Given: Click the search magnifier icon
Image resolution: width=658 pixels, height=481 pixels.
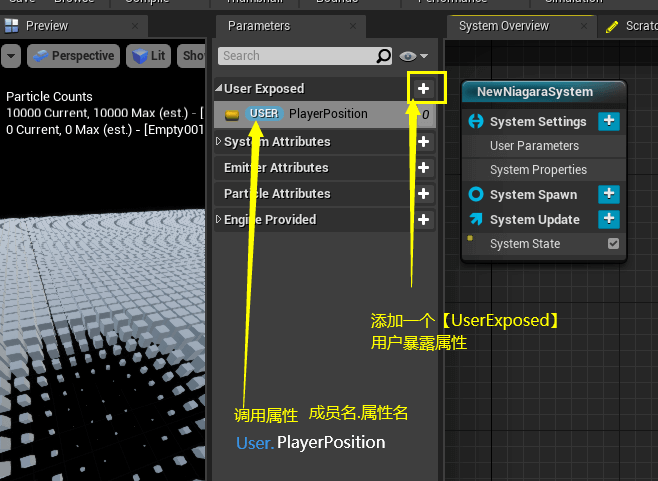Looking at the screenshot, I should (x=384, y=56).
